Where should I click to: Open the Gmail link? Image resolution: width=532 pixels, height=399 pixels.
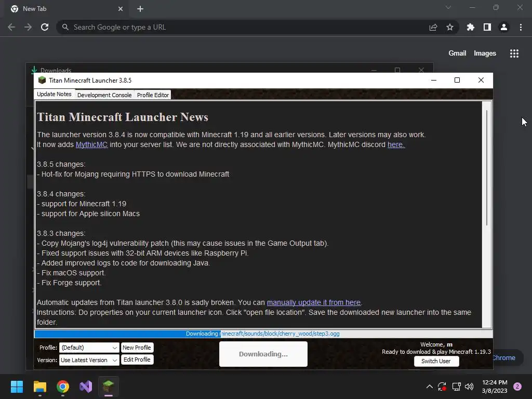pos(457,54)
